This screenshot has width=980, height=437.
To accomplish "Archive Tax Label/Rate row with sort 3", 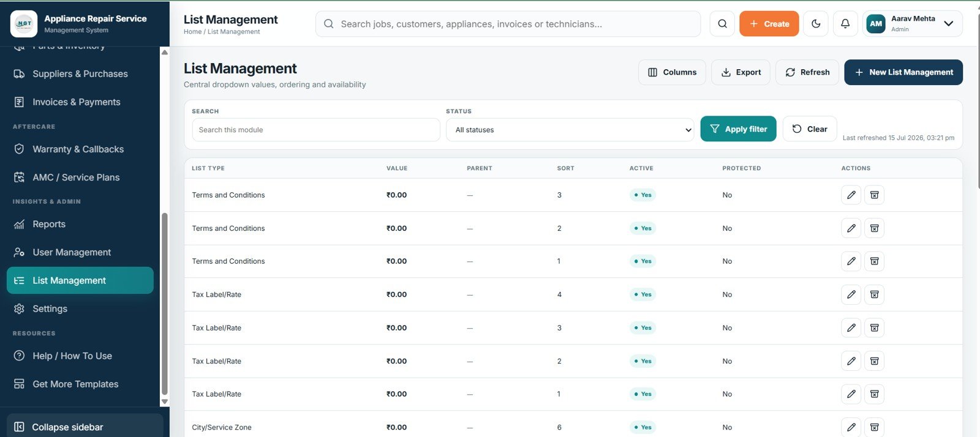I will point(874,328).
